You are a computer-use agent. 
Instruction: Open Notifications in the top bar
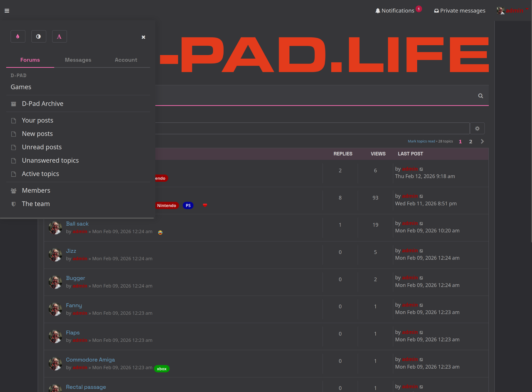point(398,10)
